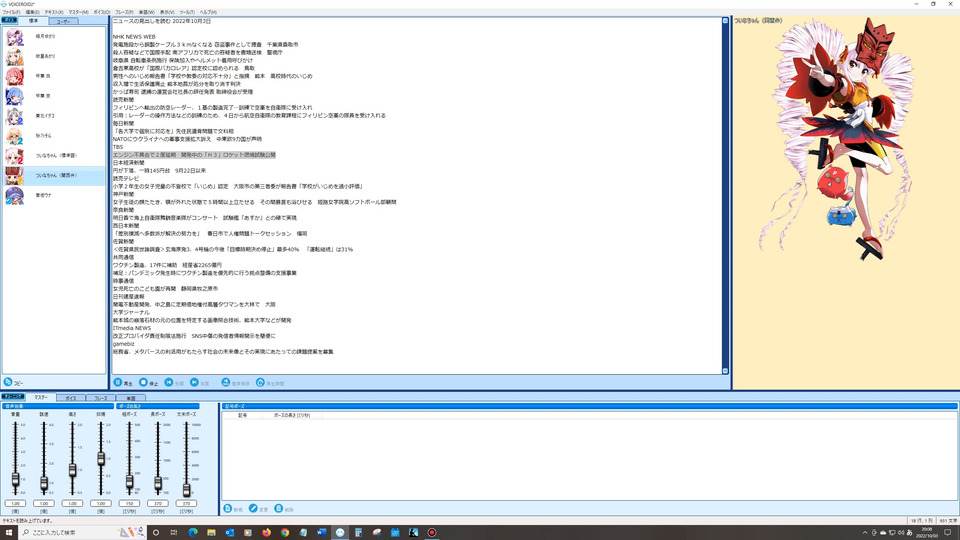Image resolution: width=960 pixels, height=540 pixels.
Task: Select the 結月ゆかり voice avatar
Action: (x=15, y=37)
